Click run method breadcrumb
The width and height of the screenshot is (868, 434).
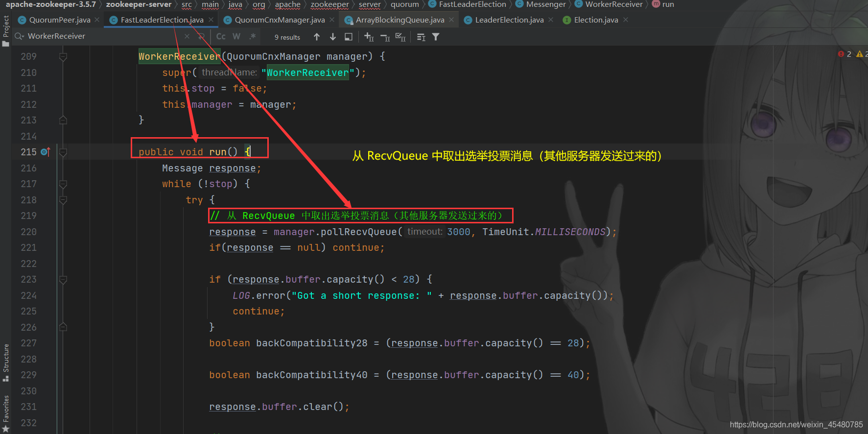(663, 4)
